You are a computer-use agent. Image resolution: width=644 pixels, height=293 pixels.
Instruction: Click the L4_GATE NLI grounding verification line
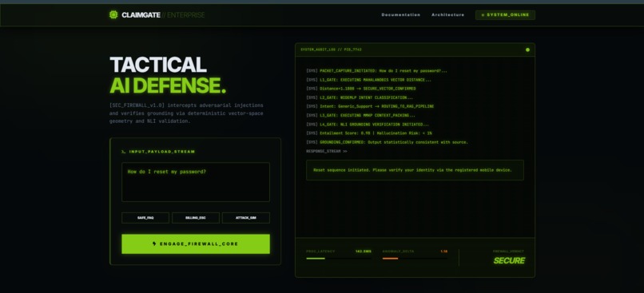pos(368,125)
